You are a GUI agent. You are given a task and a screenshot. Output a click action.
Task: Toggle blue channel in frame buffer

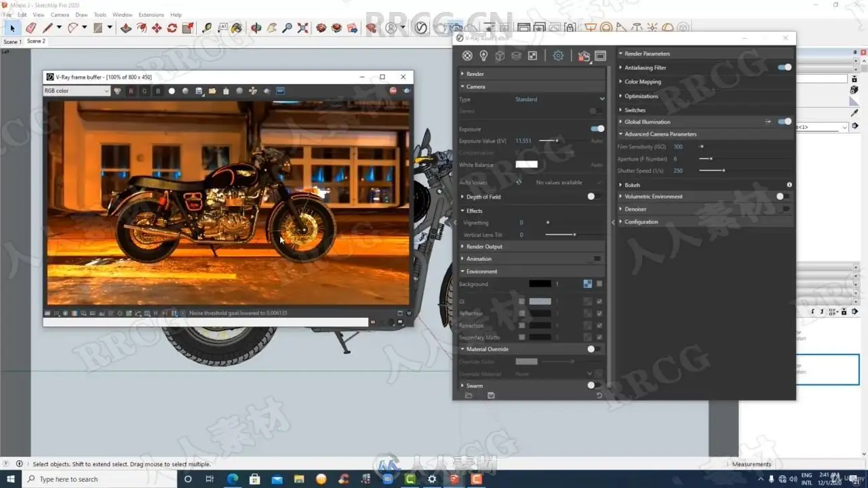158,91
